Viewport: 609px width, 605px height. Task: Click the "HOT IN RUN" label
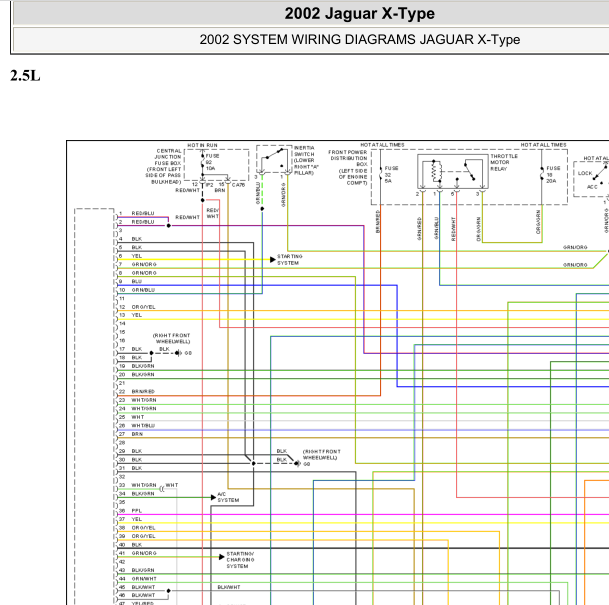(x=202, y=145)
